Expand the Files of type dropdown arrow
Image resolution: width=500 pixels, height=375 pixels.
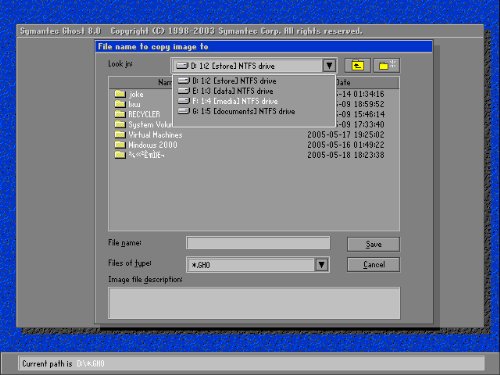(321, 265)
